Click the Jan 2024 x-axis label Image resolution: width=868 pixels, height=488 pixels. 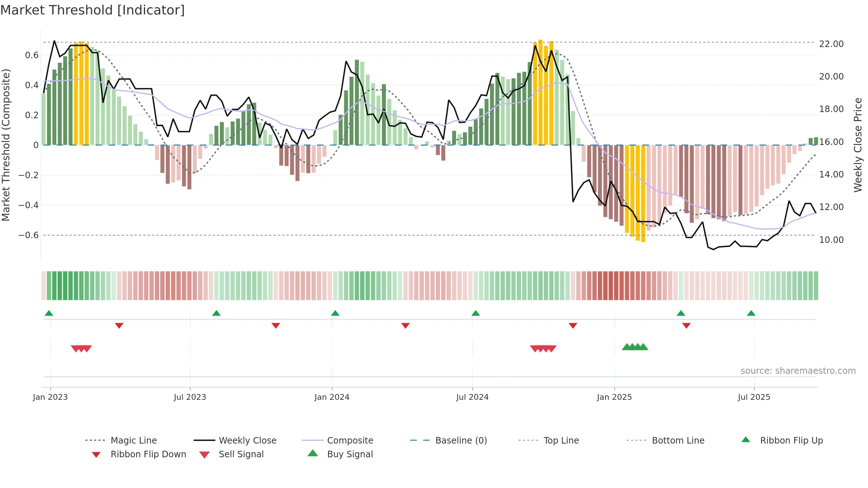(332, 397)
